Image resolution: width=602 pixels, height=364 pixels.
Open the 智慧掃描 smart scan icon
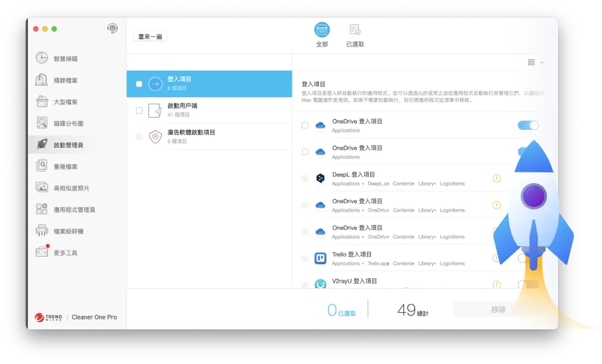(x=42, y=59)
